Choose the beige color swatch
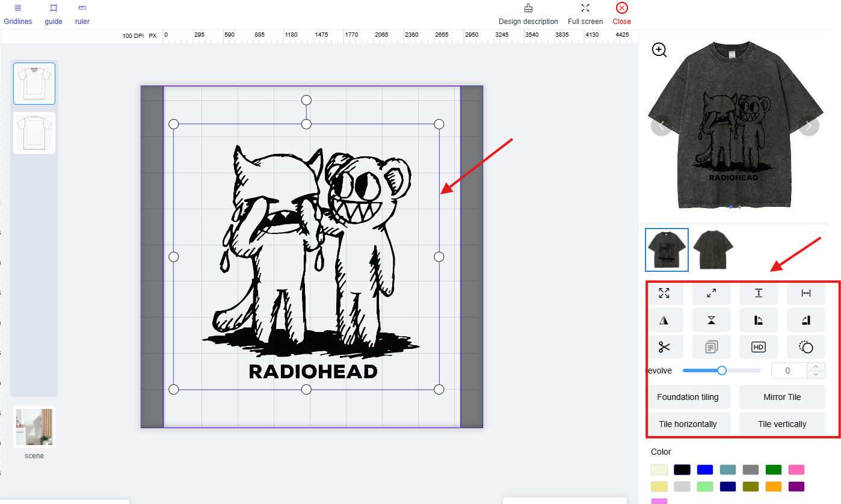The image size is (841, 504). (659, 470)
